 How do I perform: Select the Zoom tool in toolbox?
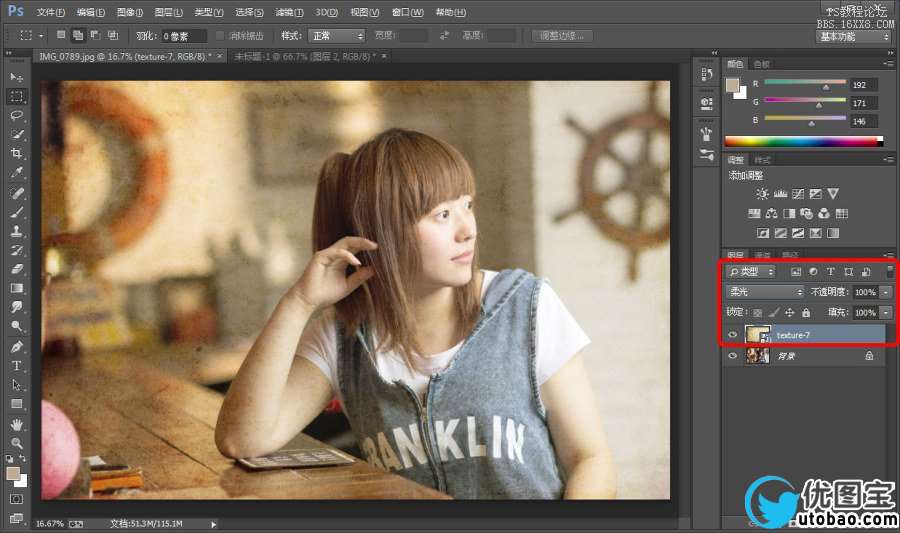click(x=17, y=443)
